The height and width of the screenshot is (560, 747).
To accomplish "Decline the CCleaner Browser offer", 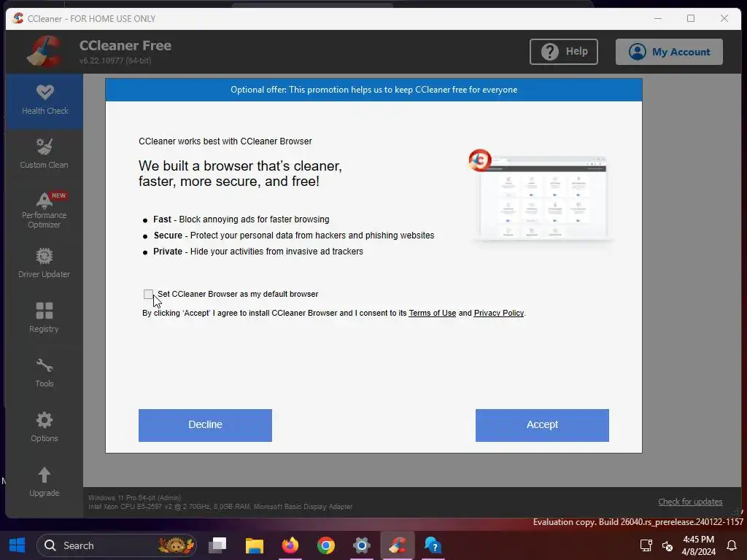I will (205, 425).
